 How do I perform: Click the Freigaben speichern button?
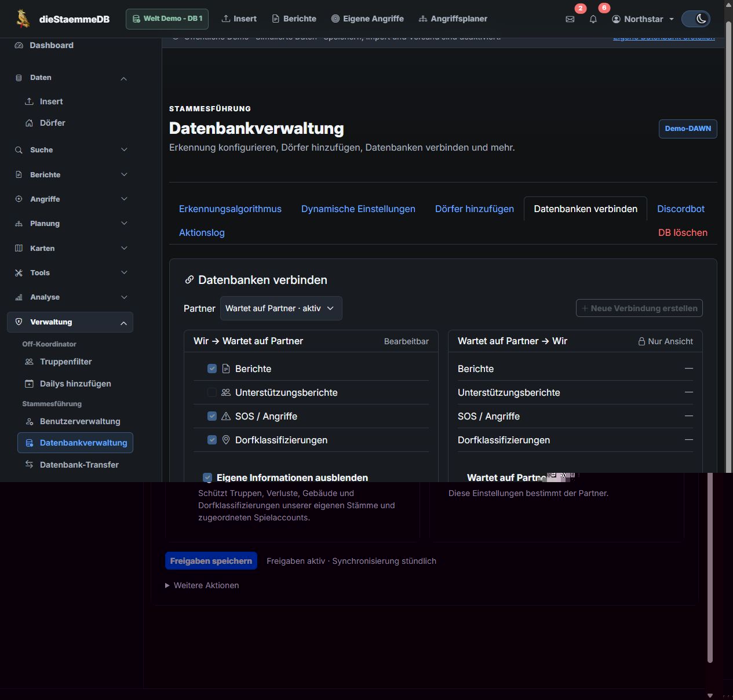pos(211,561)
